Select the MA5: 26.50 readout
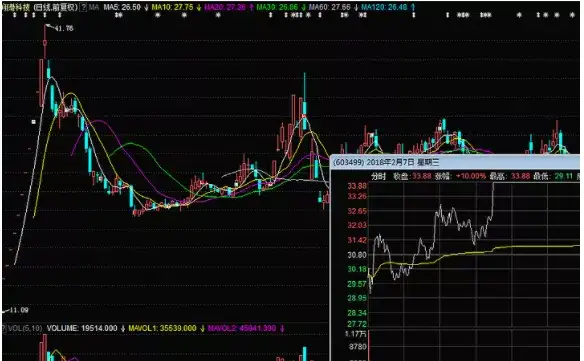The width and height of the screenshot is (584, 361). pos(122,7)
